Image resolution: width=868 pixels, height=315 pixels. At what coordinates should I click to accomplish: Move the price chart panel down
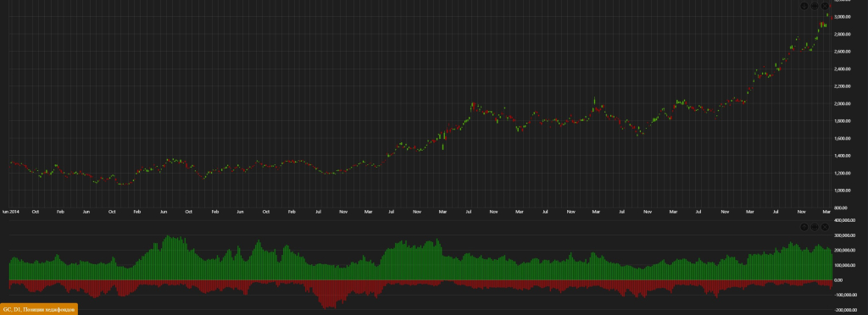(804, 6)
